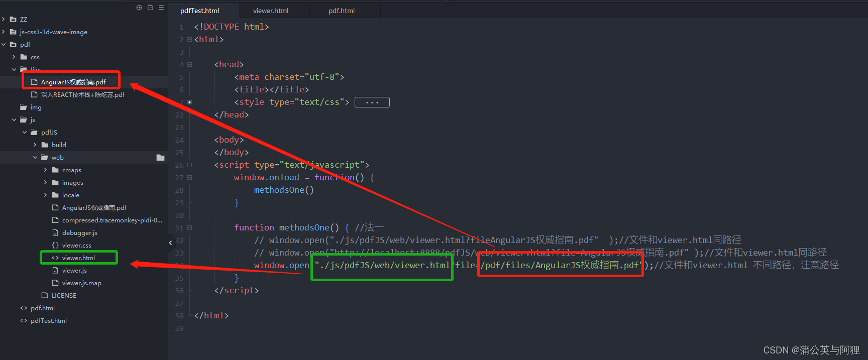Image resolution: width=868 pixels, height=360 pixels.
Task: Open pdfTest.html in the project tree
Action: click(49, 320)
